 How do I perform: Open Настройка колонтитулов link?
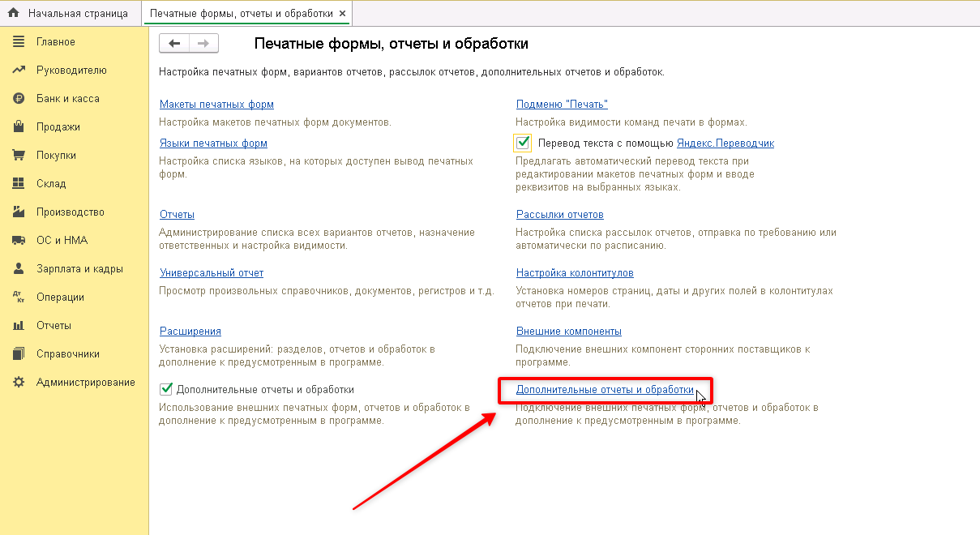(575, 273)
